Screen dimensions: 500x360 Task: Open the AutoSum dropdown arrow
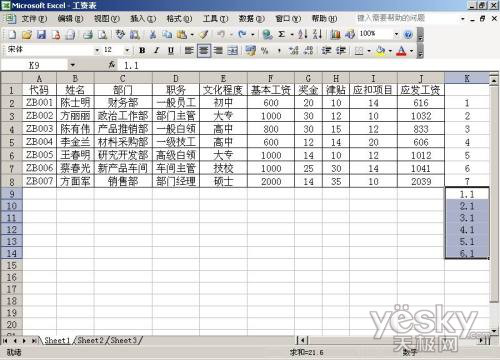[x=292, y=34]
